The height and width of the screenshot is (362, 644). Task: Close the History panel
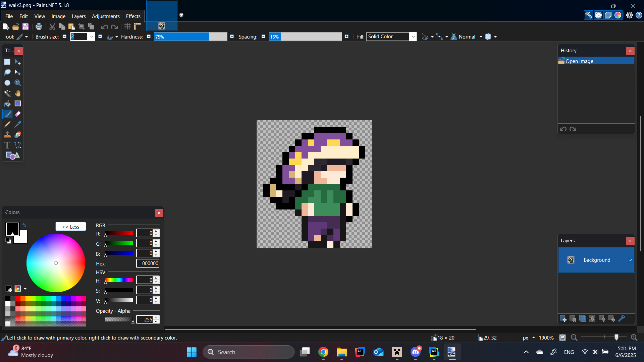(630, 51)
